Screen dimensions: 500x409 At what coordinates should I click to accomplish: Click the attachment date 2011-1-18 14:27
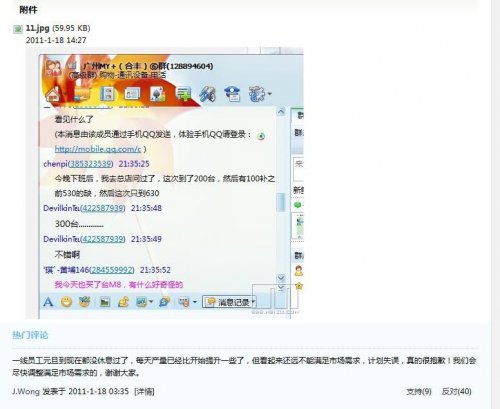pos(56,40)
